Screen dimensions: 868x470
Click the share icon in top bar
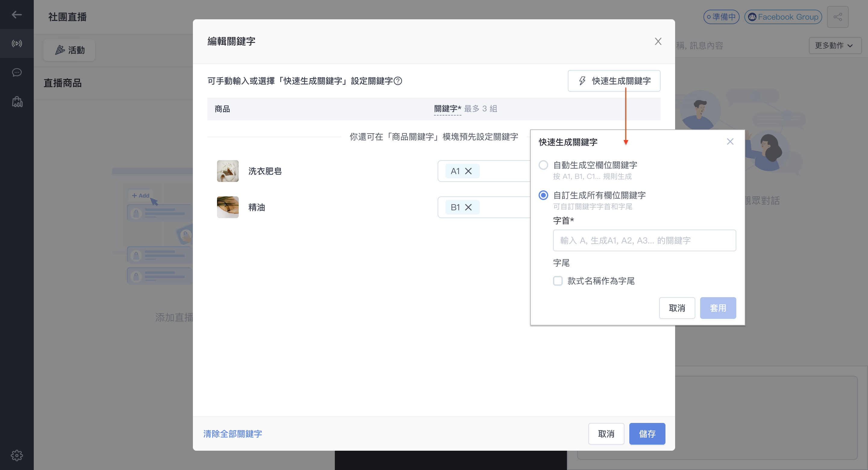coord(837,17)
